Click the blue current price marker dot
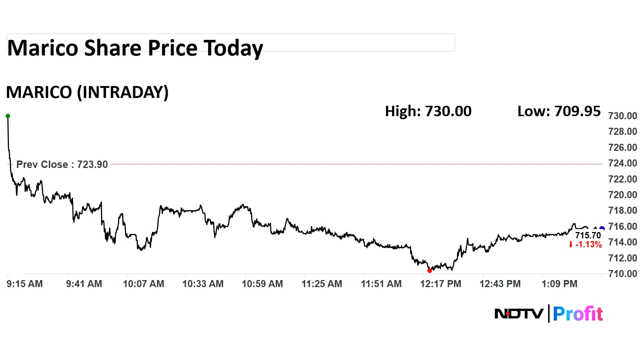 [x=602, y=229]
